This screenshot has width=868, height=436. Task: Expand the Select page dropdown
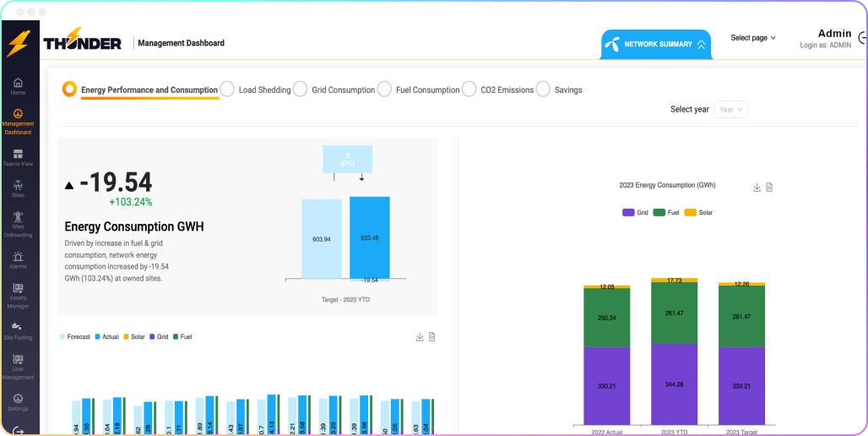click(752, 38)
